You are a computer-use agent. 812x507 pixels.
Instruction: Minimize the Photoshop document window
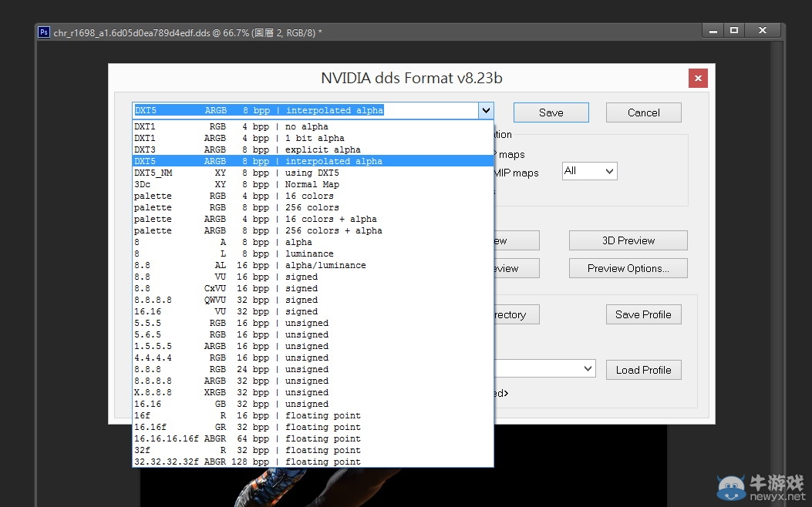(x=713, y=31)
